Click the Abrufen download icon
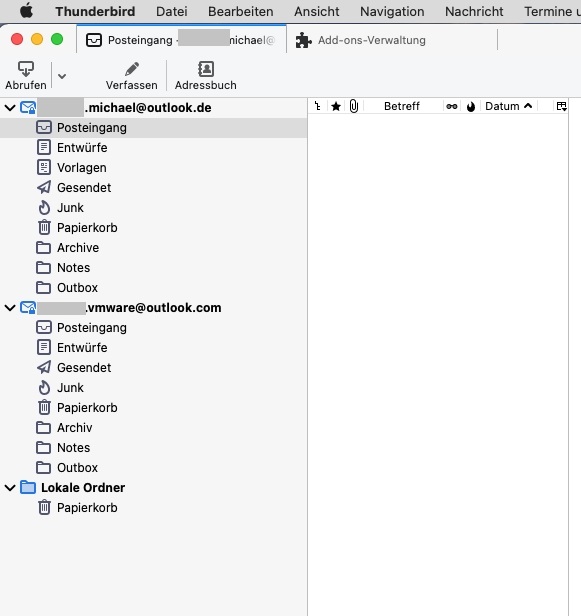Screen dimensions: 581x616 [x=26, y=69]
